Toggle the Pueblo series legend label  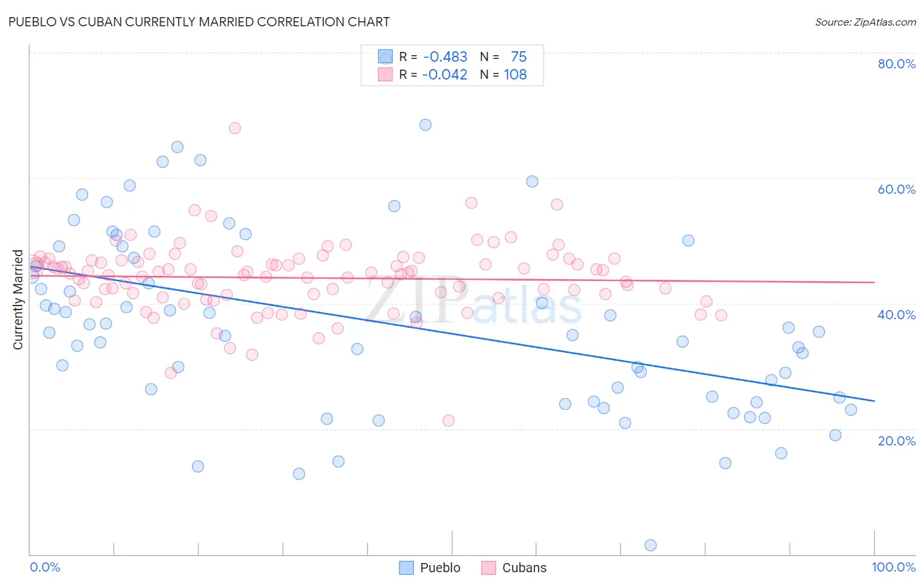click(x=440, y=568)
